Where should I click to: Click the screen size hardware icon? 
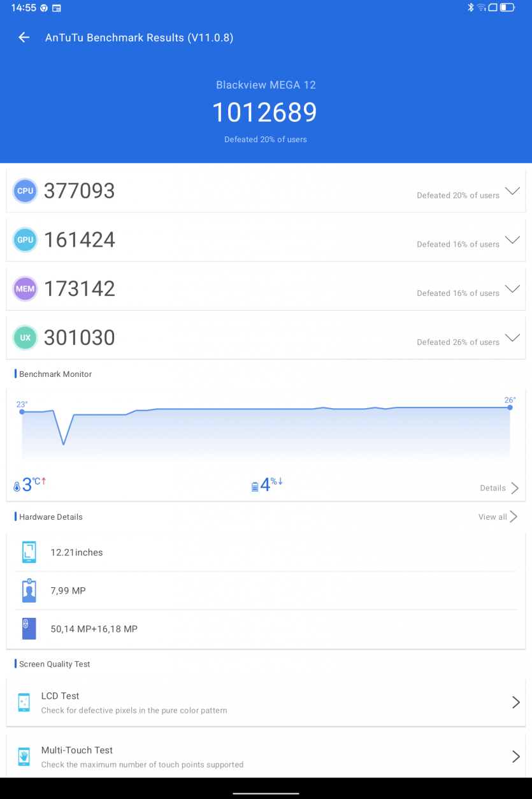pyautogui.click(x=29, y=552)
